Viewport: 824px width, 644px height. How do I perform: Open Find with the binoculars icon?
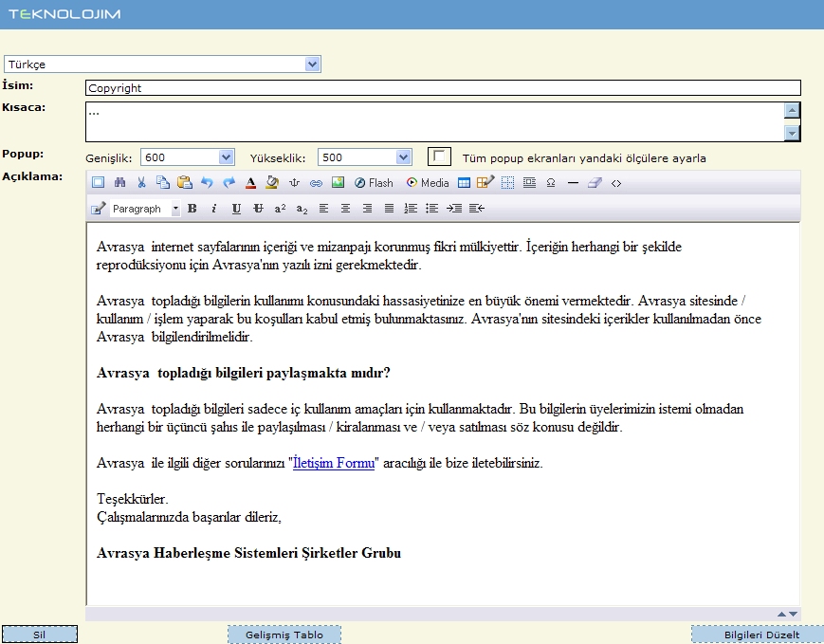click(119, 182)
